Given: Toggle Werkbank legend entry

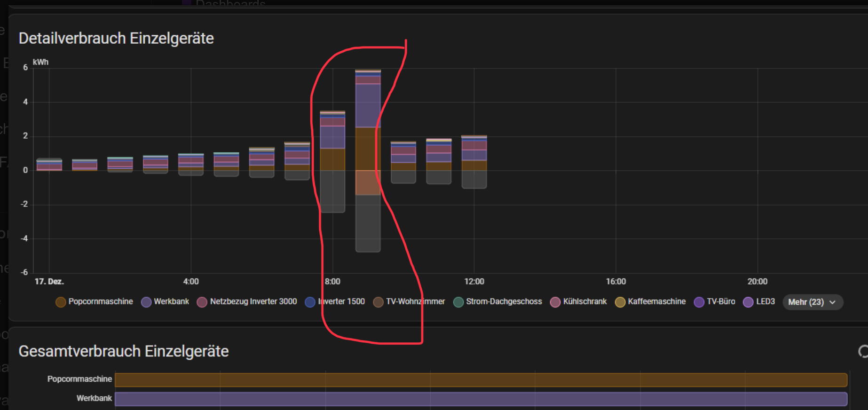Looking at the screenshot, I should [165, 302].
